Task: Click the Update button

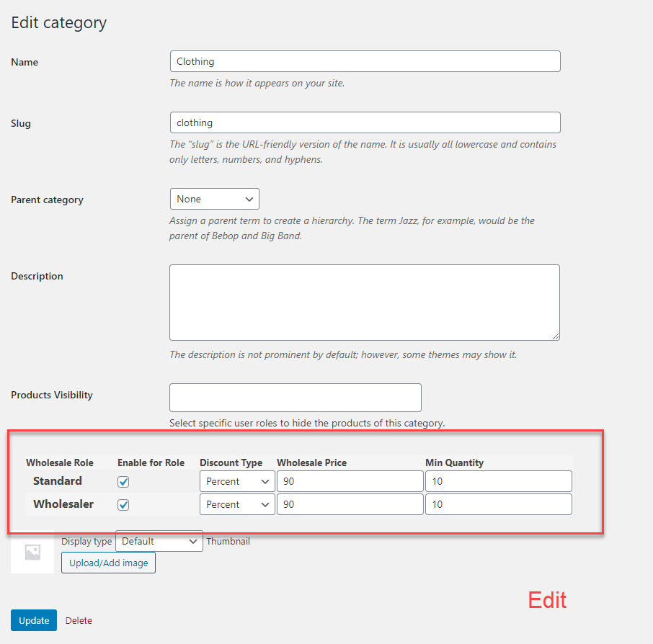Action: pos(34,620)
